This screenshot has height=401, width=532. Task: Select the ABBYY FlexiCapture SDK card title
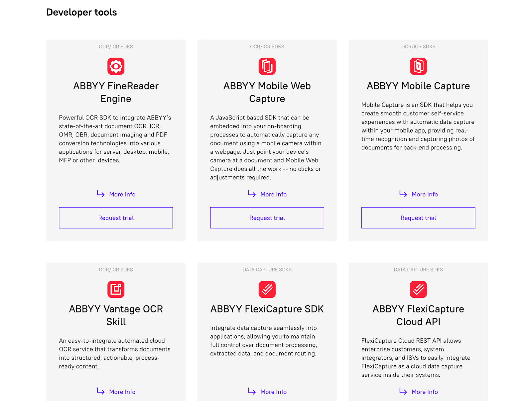267,309
